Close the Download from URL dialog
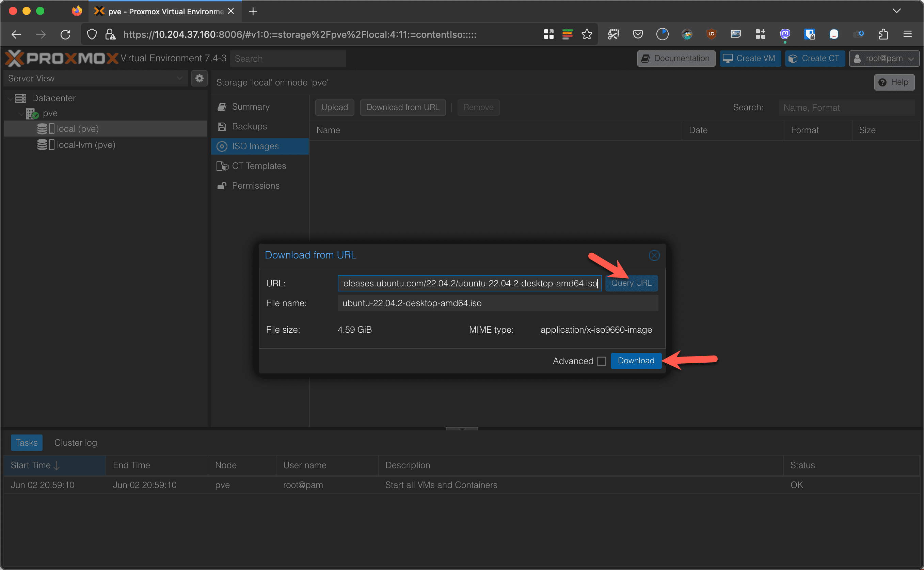The height and width of the screenshot is (570, 924). 654,255
